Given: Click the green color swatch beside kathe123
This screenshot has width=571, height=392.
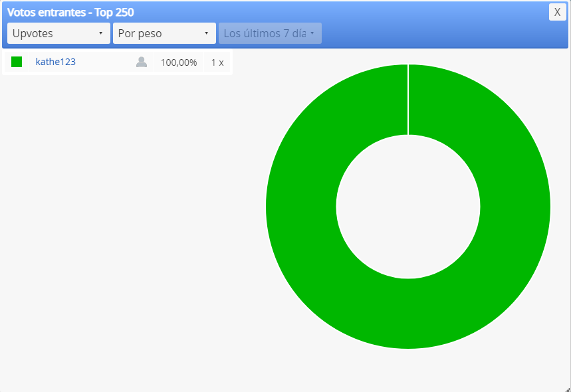Looking at the screenshot, I should point(17,62).
